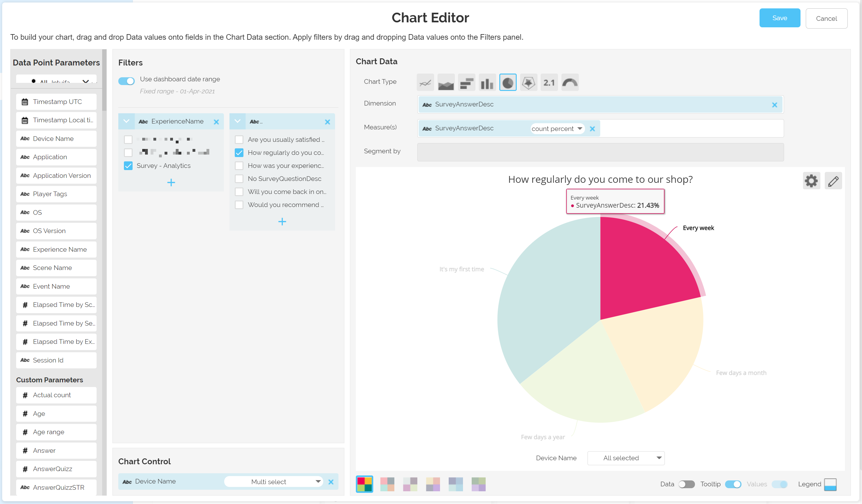Click the Segment by field

pyautogui.click(x=600, y=152)
